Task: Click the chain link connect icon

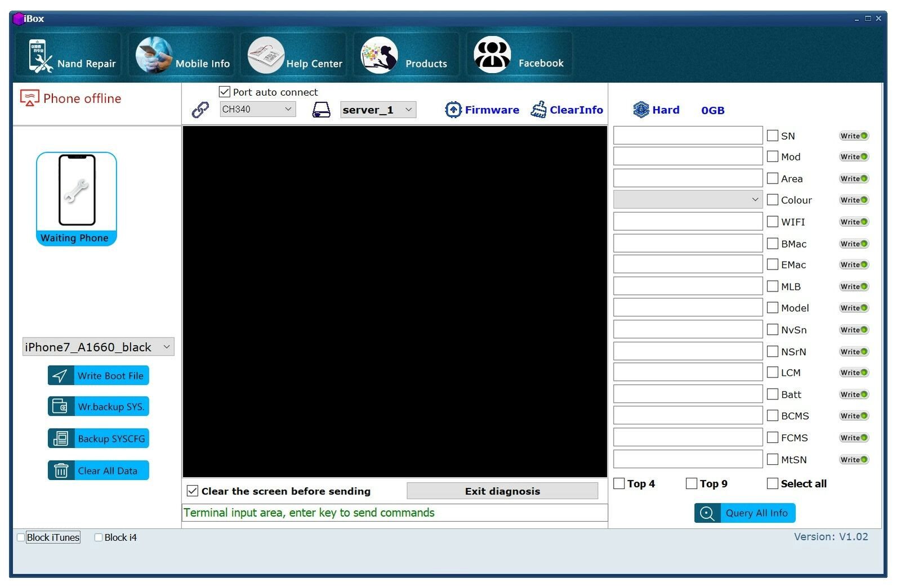Action: pyautogui.click(x=200, y=110)
